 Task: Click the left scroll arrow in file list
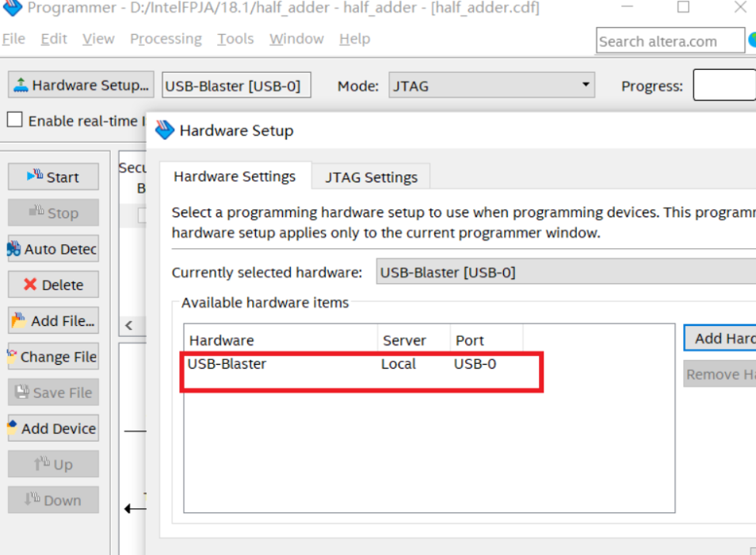pos(128,325)
